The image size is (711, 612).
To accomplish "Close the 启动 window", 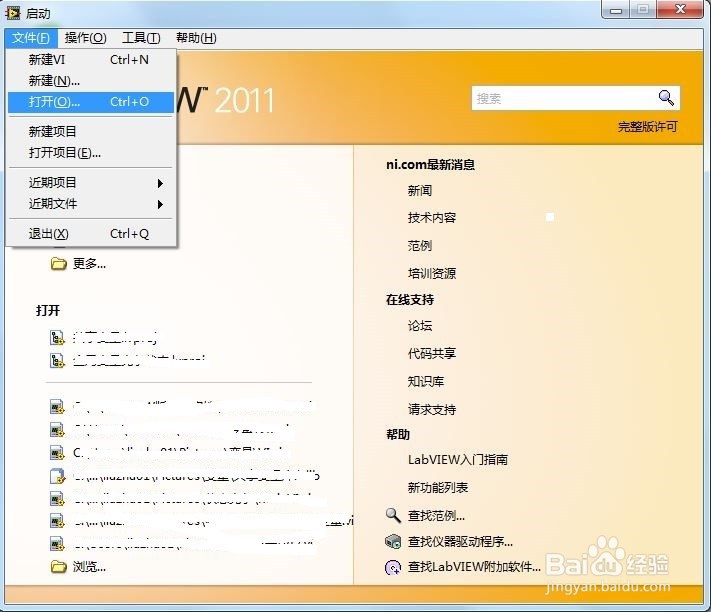I will click(x=680, y=10).
